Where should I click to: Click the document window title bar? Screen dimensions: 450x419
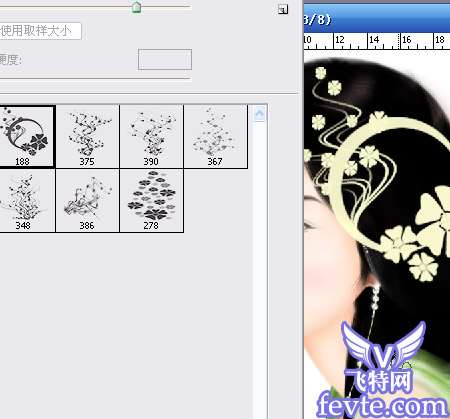pyautogui.click(x=377, y=19)
